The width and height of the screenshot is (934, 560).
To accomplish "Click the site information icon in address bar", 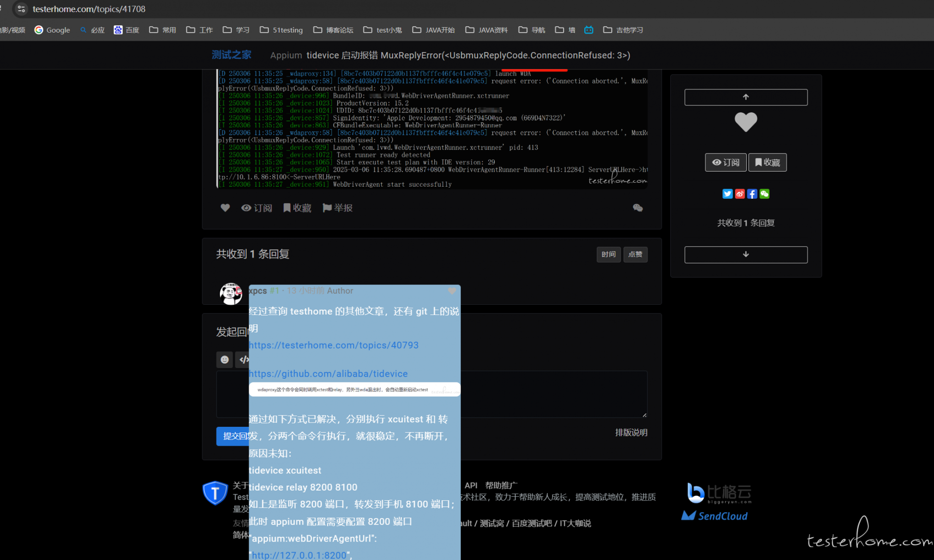I will click(x=21, y=9).
